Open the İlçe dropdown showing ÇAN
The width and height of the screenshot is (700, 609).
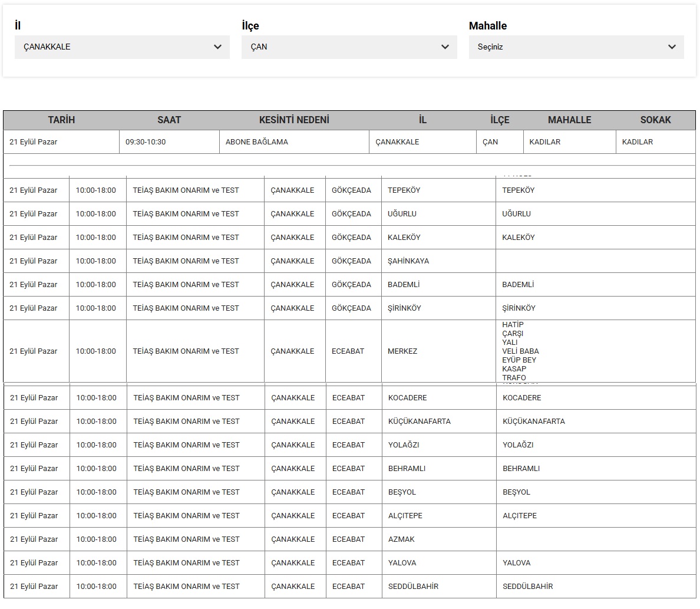[x=349, y=47]
